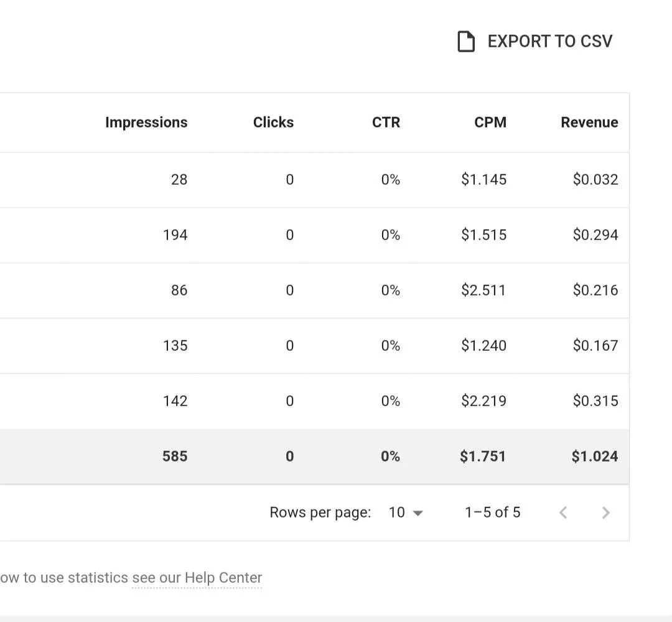Image resolution: width=672 pixels, height=622 pixels.
Task: Click the $2.511 CPM cell
Action: pos(483,290)
